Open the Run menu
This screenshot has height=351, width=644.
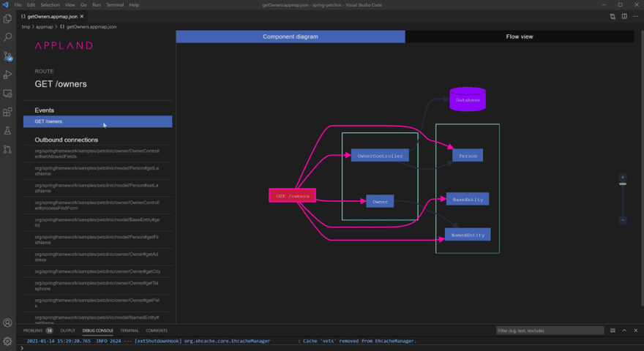tap(96, 5)
